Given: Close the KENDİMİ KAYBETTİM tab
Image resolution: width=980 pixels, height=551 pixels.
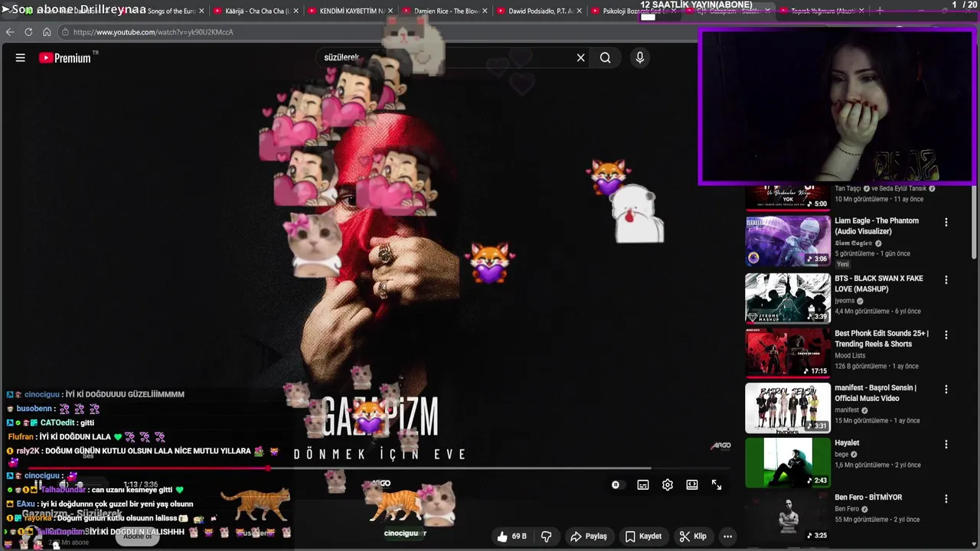Looking at the screenshot, I should coord(390,11).
